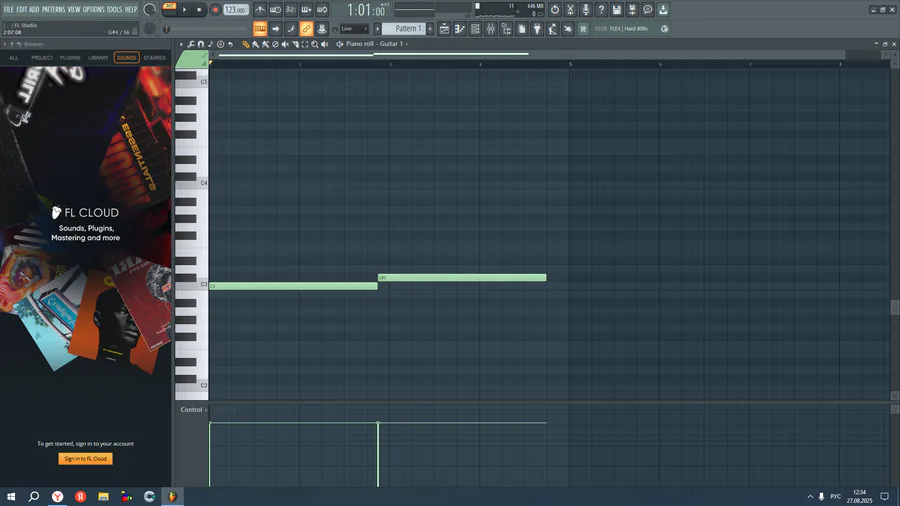Image resolution: width=900 pixels, height=506 pixels.
Task: Open pattern menu arrow left of Pattern 1
Action: (x=378, y=29)
